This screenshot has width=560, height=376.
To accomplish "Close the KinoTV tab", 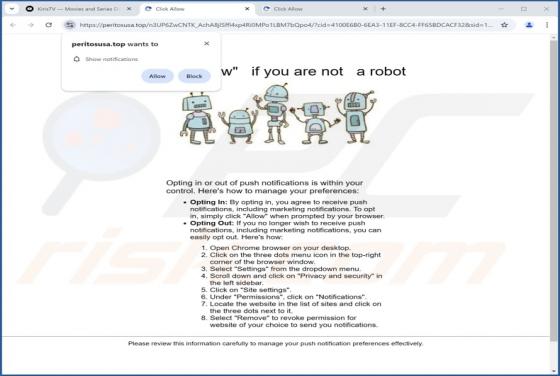I will [x=129, y=9].
